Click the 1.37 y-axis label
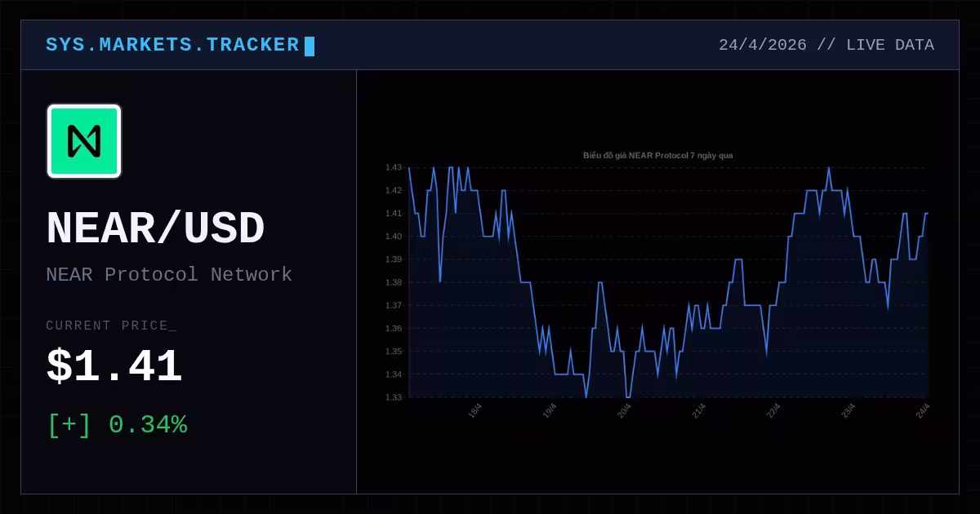The image size is (980, 514). [394, 305]
